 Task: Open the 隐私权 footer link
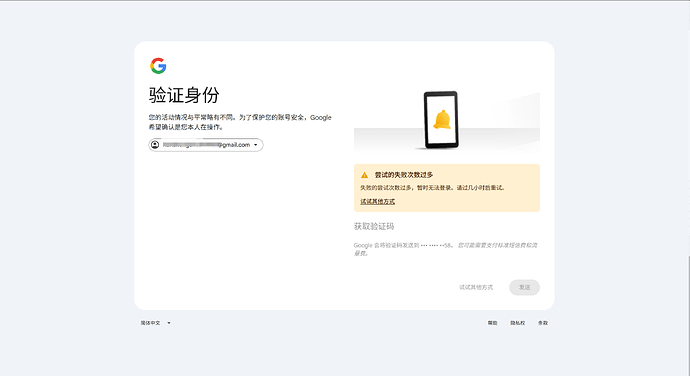518,323
